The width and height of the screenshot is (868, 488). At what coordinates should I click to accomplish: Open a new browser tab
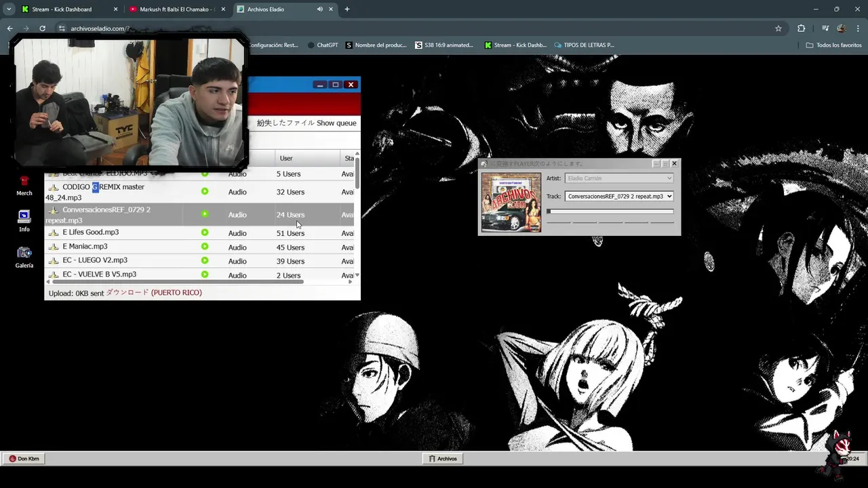[347, 9]
